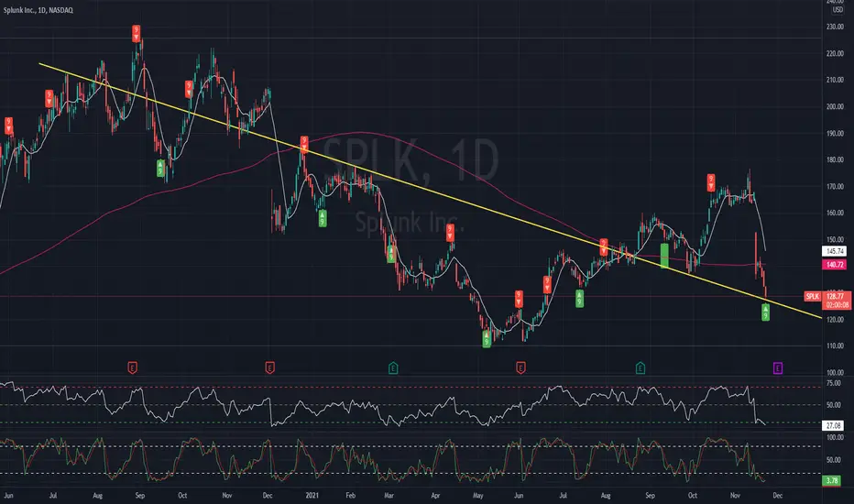
Task: Click red 9 sell signal near 170.00 in October 2021
Action: (x=711, y=182)
